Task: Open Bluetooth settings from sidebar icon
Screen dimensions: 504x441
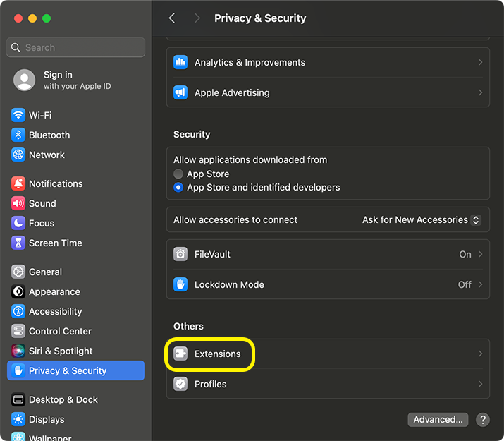Action: (x=18, y=135)
